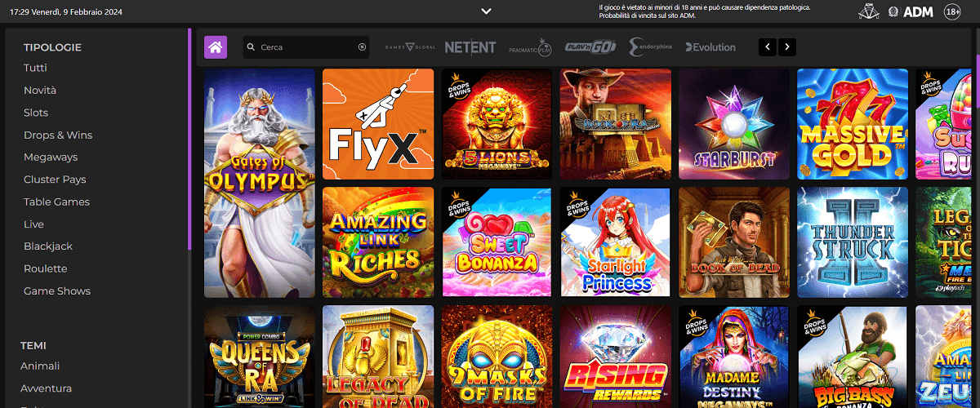The width and height of the screenshot is (980, 408).
Task: Click the 18+ age restriction badge
Action: coord(952,11)
